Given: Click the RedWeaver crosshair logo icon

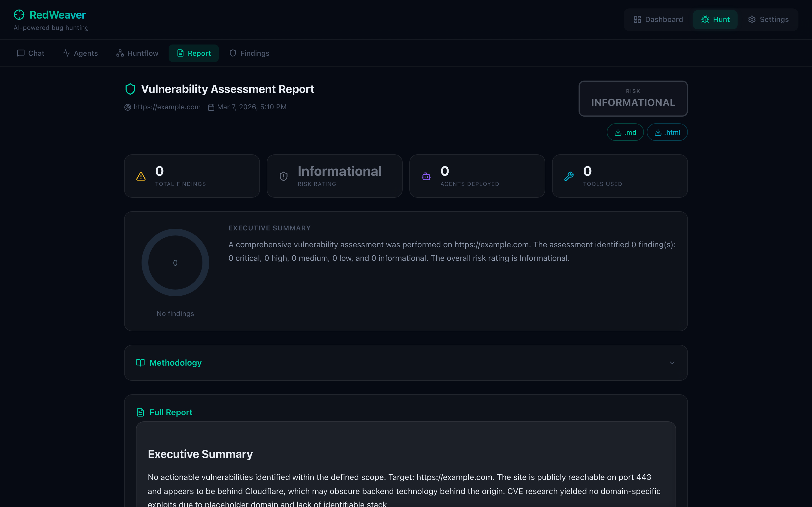Looking at the screenshot, I should 19,15.
